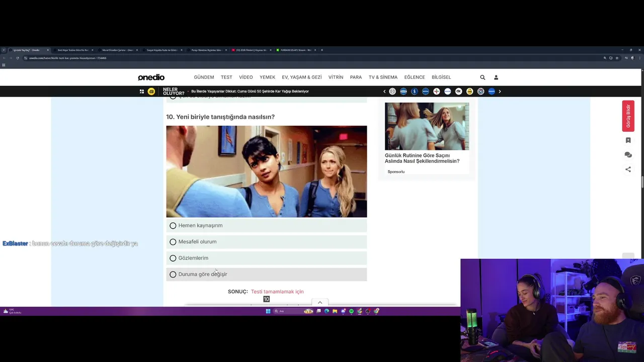
Task: Open the VİDEO menu
Action: coord(246,77)
